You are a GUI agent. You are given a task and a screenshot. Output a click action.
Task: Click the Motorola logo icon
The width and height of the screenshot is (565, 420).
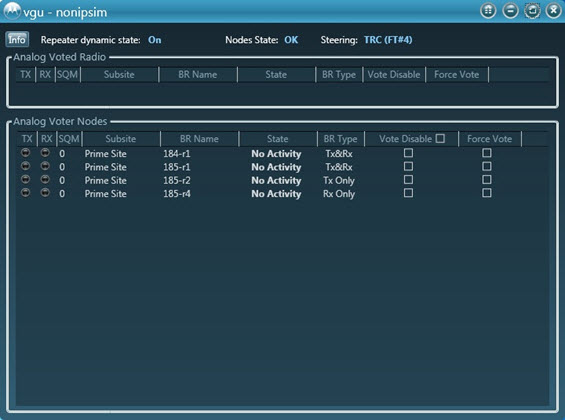coord(12,11)
